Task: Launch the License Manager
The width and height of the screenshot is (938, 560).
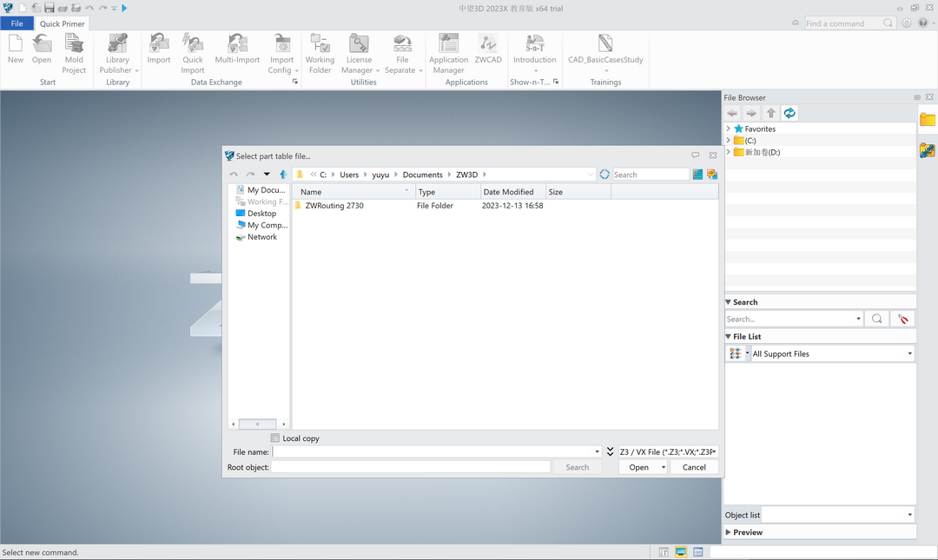Action: point(359,43)
